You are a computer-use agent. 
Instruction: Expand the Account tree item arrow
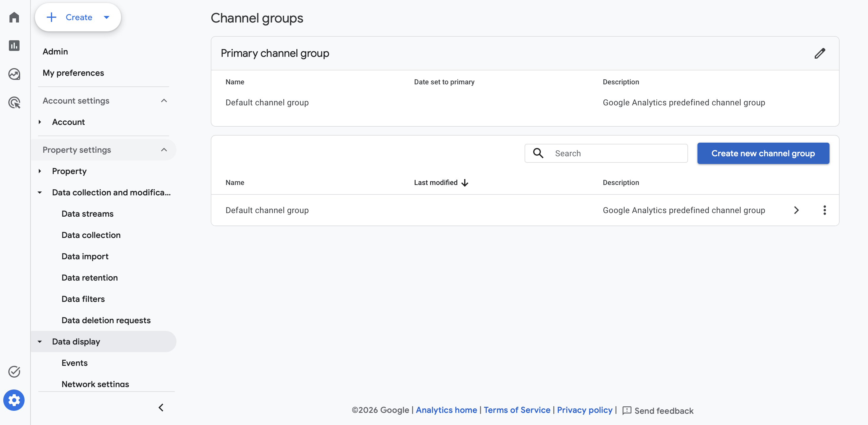40,122
